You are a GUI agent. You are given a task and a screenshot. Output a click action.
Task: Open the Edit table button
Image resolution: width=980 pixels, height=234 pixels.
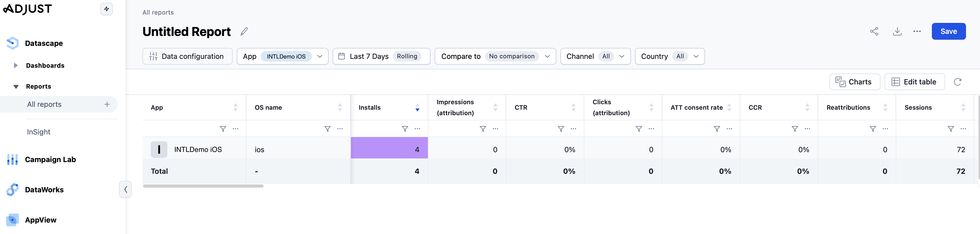click(914, 82)
